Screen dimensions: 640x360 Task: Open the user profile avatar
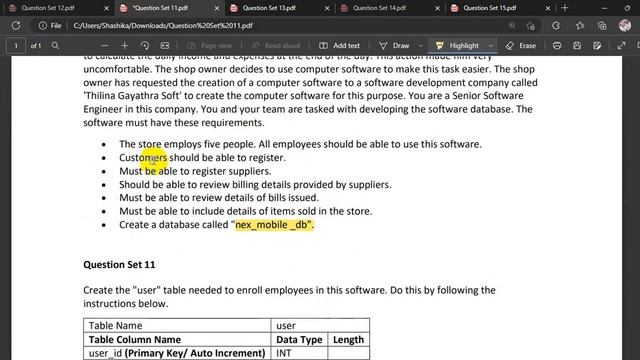click(x=624, y=26)
